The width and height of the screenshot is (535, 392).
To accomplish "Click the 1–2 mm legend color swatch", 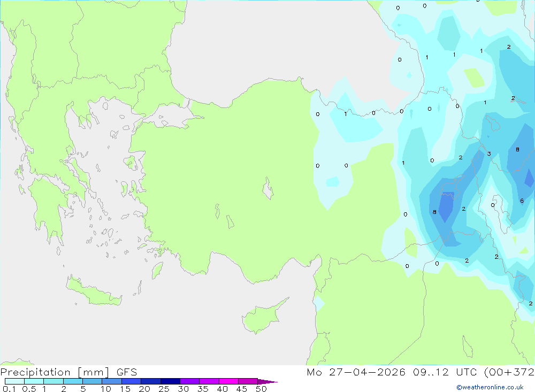I will pyautogui.click(x=53, y=381).
